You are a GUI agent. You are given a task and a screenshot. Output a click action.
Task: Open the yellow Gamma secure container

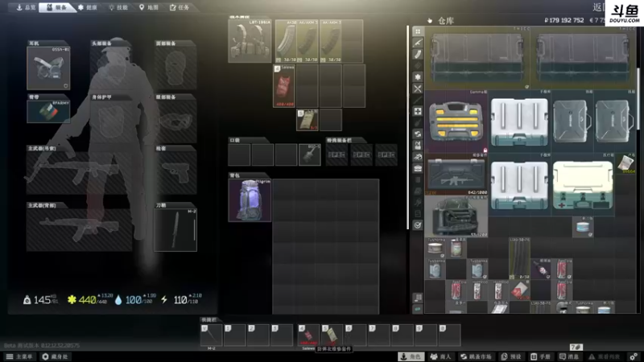456,122
